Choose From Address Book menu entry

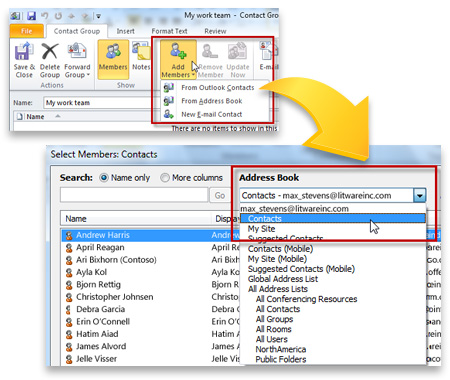[x=215, y=101]
